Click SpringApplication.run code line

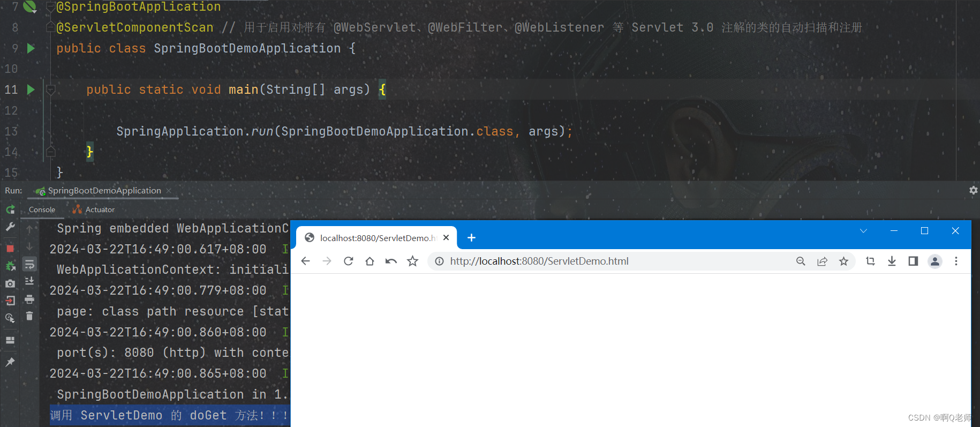tap(344, 131)
